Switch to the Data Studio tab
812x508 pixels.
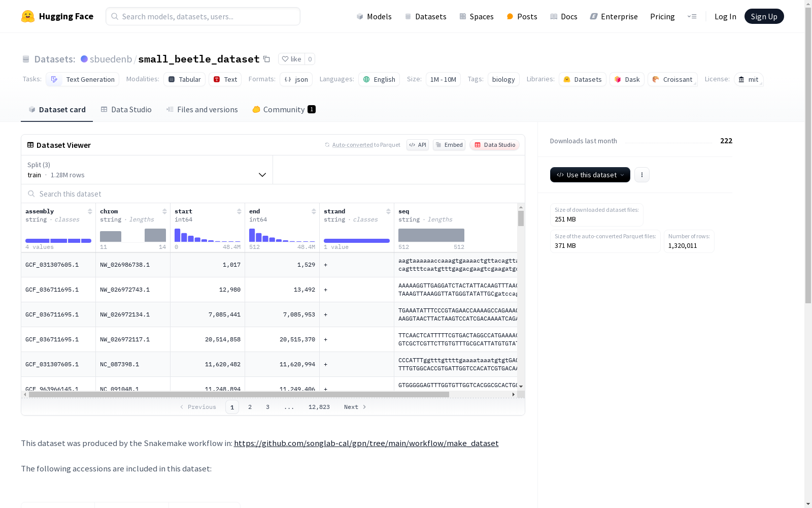pyautogui.click(x=126, y=109)
